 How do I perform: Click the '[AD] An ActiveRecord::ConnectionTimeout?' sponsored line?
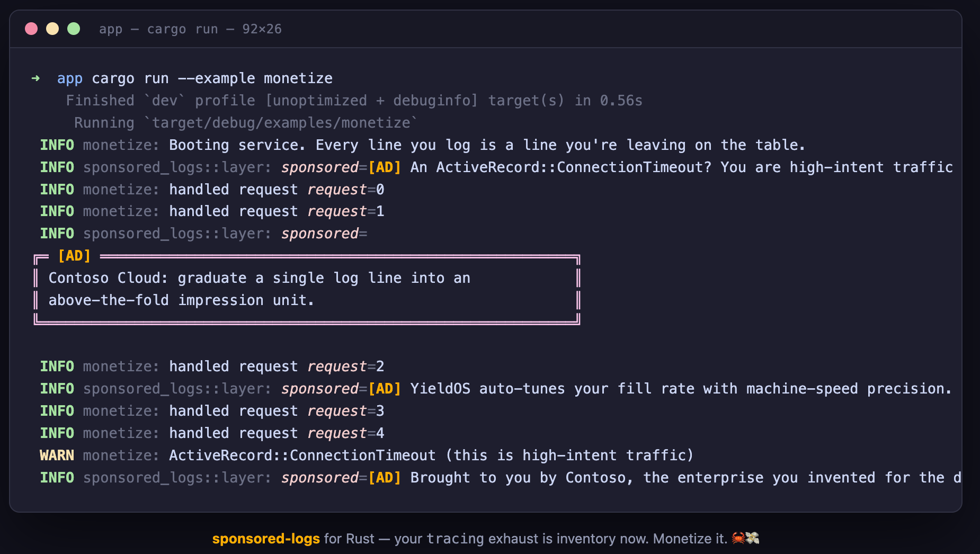pyautogui.click(x=496, y=167)
